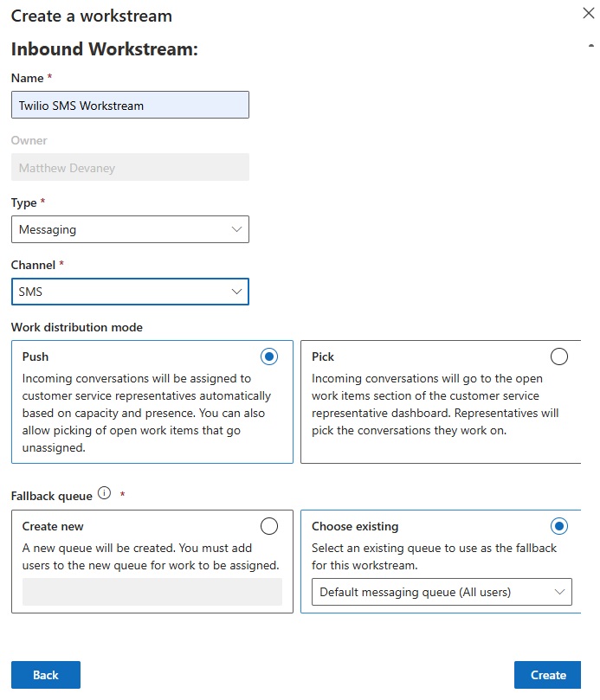Viewport: 600px width, 700px height.
Task: Choose the Create new queue radio
Action: 269,526
